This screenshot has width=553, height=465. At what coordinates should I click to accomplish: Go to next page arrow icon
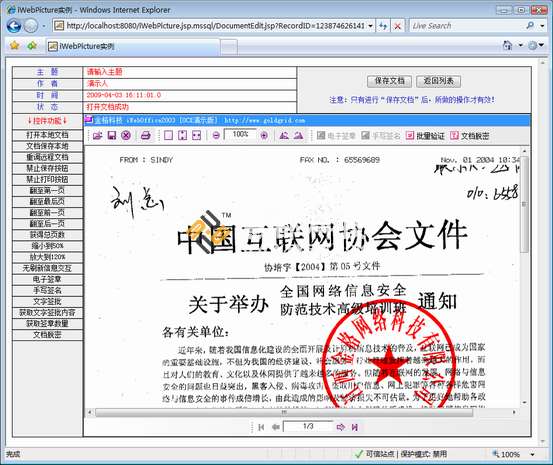click(340, 427)
